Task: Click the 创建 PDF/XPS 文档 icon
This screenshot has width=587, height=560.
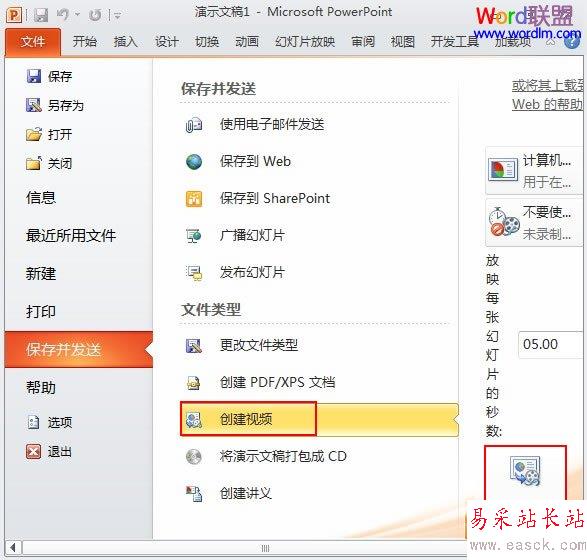Action: pyautogui.click(x=194, y=383)
